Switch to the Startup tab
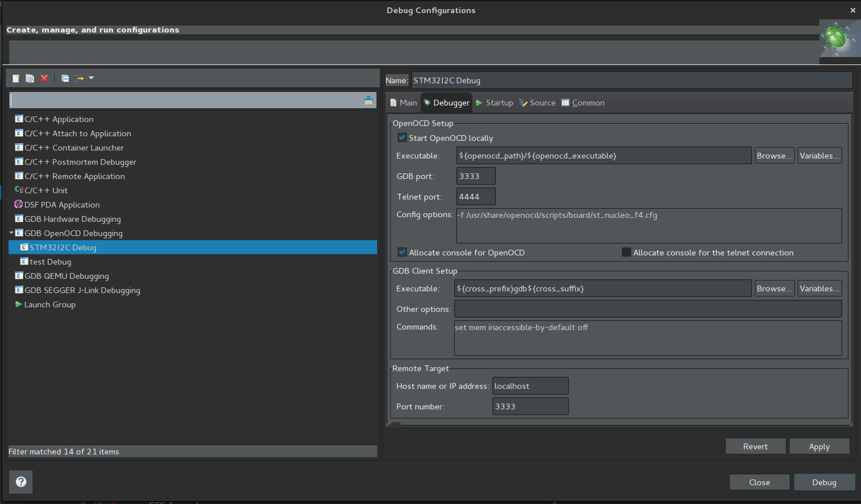Screen dimensions: 861x504 pos(495,103)
